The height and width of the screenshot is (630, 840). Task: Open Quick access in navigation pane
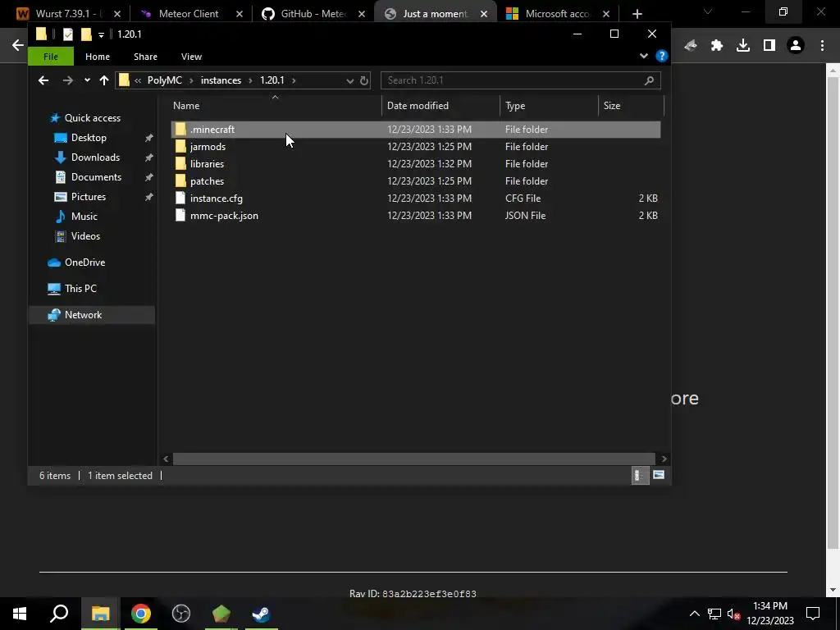pos(92,118)
